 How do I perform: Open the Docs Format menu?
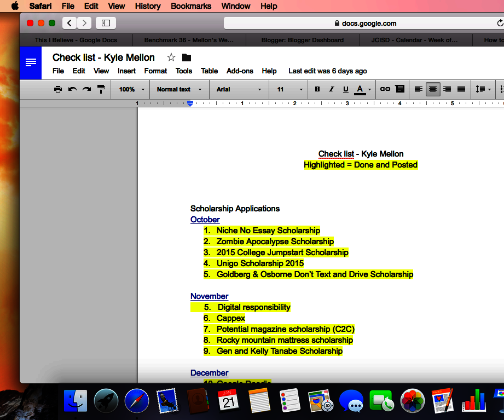tap(155, 71)
